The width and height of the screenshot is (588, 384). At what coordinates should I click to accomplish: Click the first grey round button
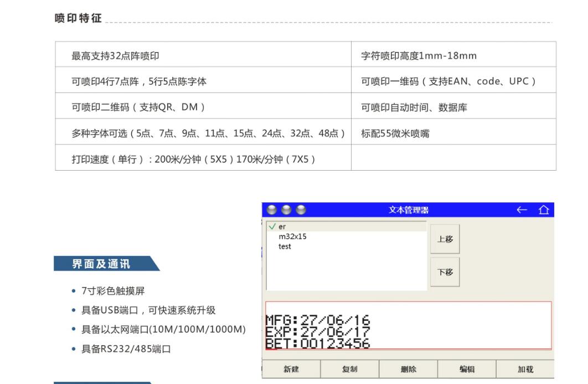tap(271, 210)
